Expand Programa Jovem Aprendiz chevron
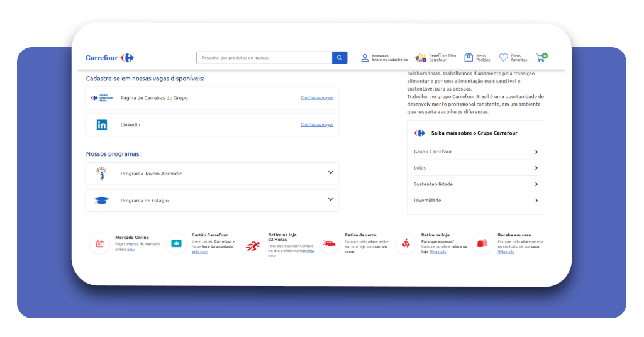 click(330, 172)
